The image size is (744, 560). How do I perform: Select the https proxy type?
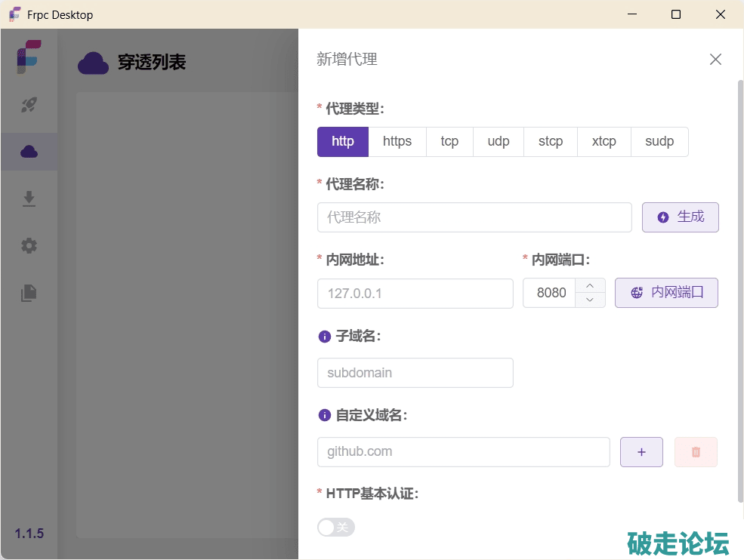click(x=397, y=142)
